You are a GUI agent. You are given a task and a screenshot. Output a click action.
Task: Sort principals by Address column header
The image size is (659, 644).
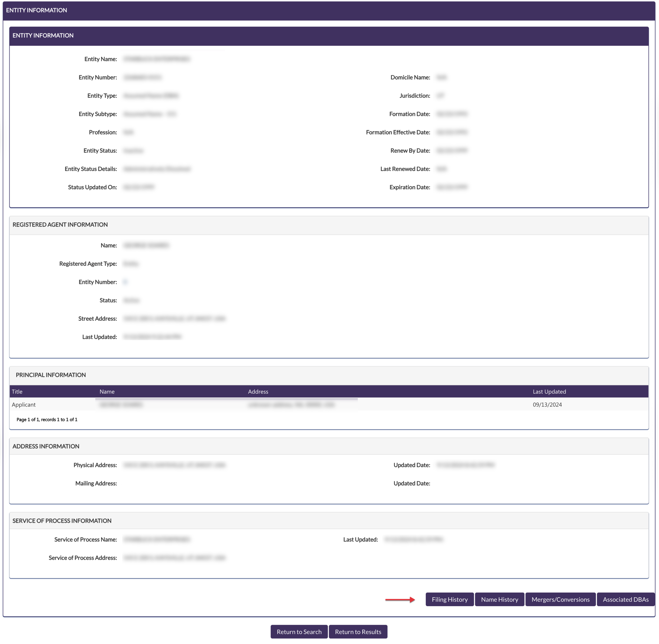coord(258,391)
